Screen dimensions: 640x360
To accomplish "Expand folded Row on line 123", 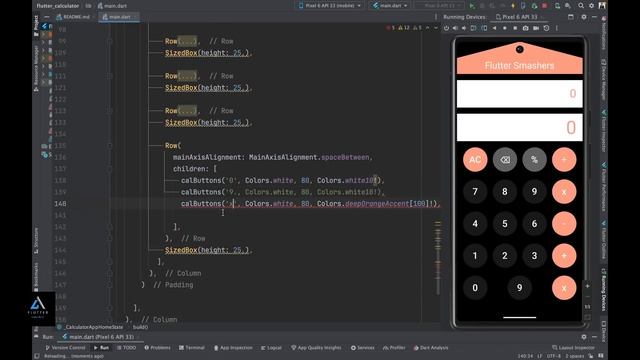I will (187, 111).
